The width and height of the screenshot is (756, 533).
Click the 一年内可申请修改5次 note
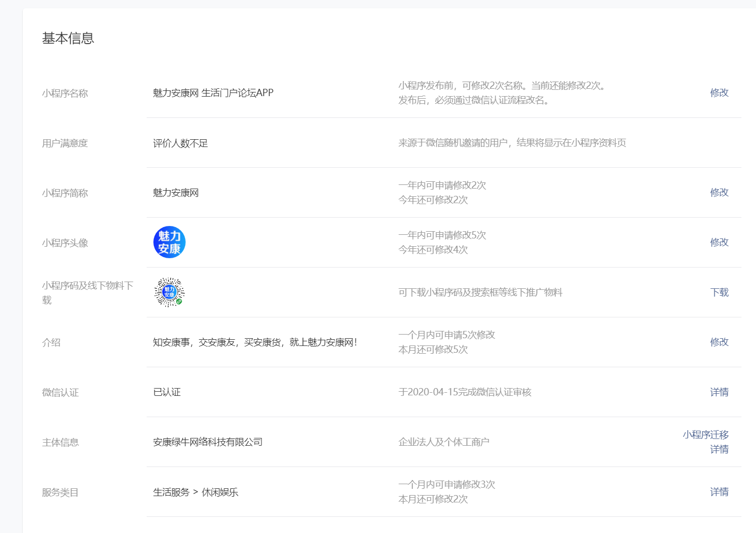pos(442,235)
